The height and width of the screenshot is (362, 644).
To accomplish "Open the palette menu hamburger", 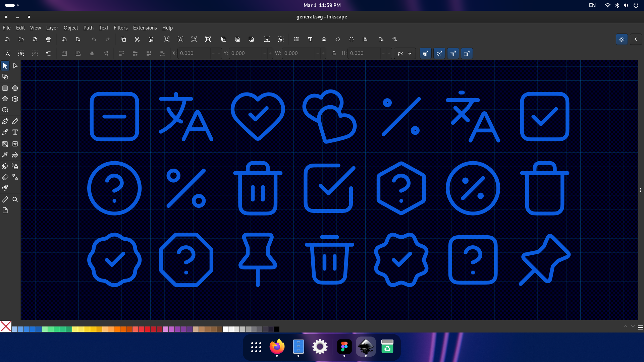I will pyautogui.click(x=640, y=327).
